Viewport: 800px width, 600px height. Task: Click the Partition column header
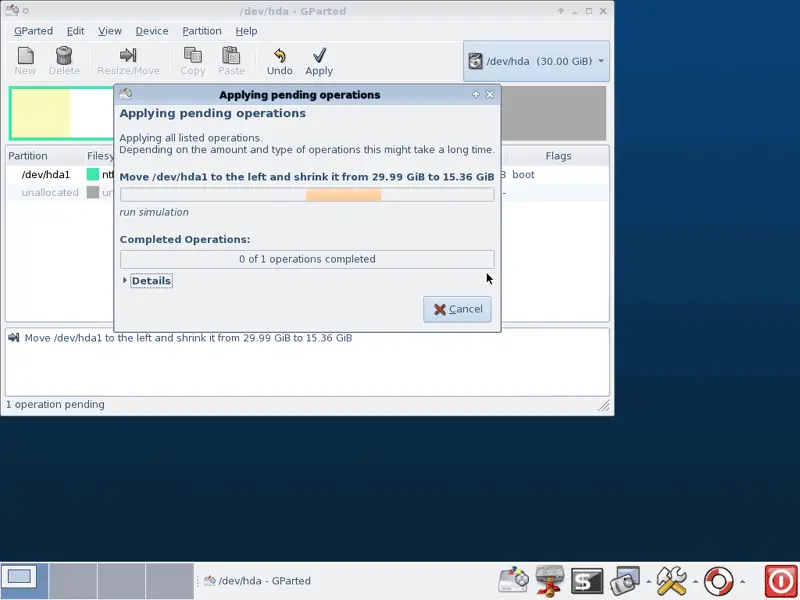coord(45,156)
